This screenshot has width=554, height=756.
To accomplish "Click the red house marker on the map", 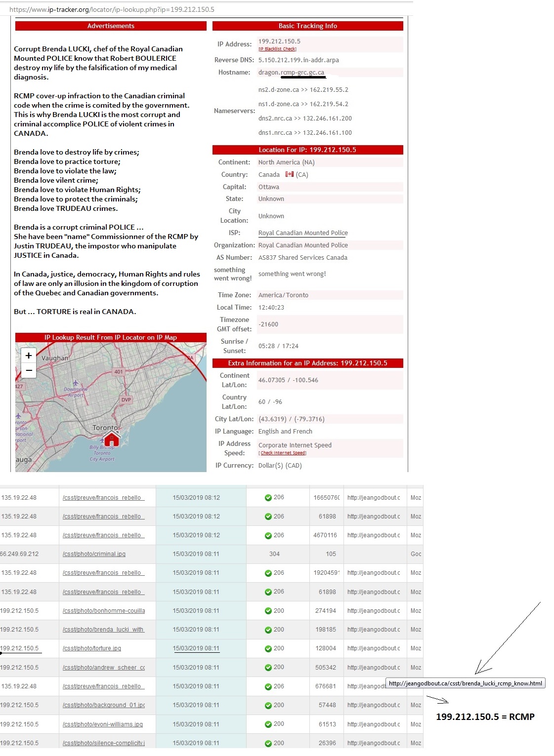I will pyautogui.click(x=111, y=438).
